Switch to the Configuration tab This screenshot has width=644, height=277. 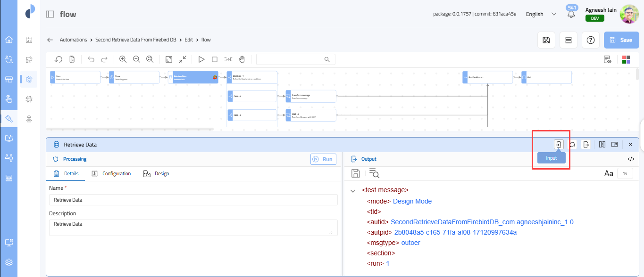coord(111,174)
